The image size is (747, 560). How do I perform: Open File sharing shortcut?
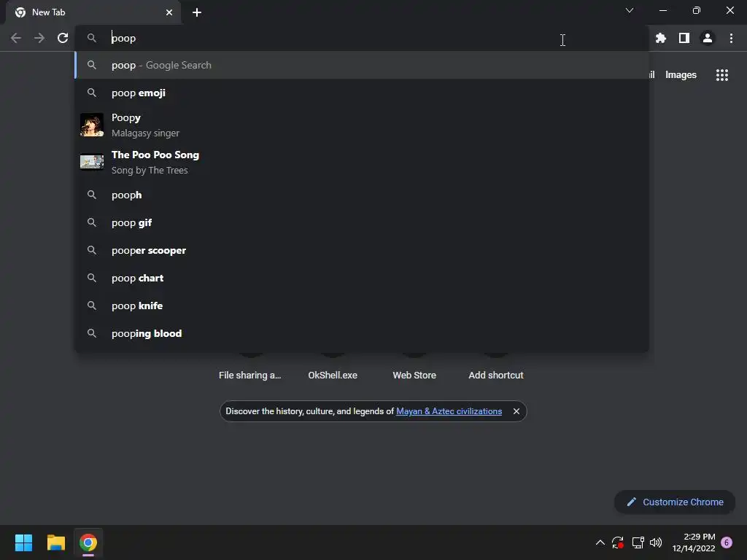250,375
